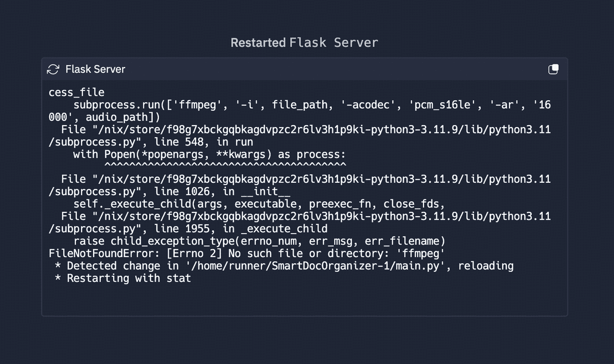Click the 'cess_file' text at the console top

click(76, 92)
